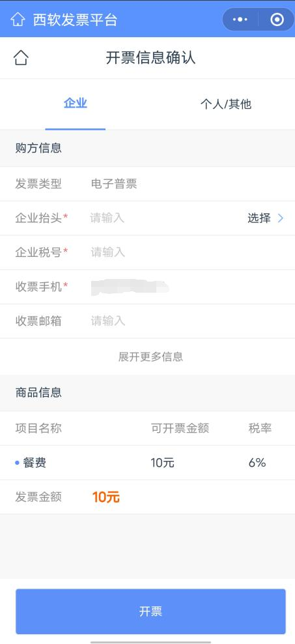This screenshot has height=644, width=295.
Task: Expand 展开更多信息 section
Action: click(150, 357)
